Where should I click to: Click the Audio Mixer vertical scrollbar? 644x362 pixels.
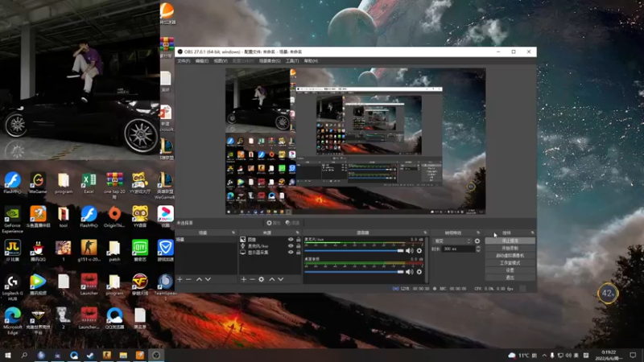click(427, 260)
